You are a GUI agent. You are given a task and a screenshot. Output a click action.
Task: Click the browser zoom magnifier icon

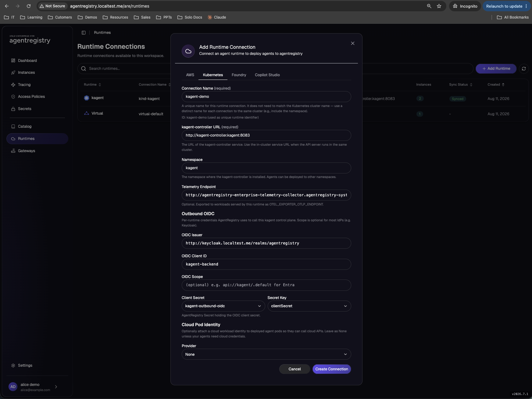tap(429, 6)
